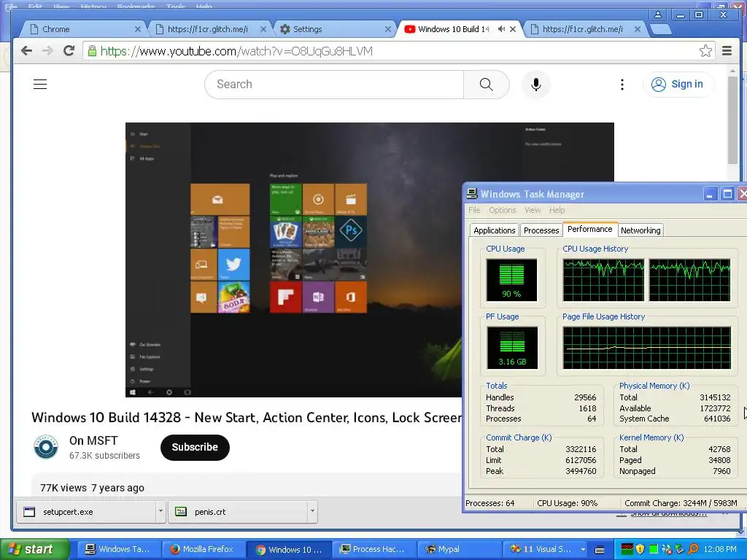This screenshot has height=560, width=747.
Task: Click the Chrome address bar URL
Action: [236, 51]
